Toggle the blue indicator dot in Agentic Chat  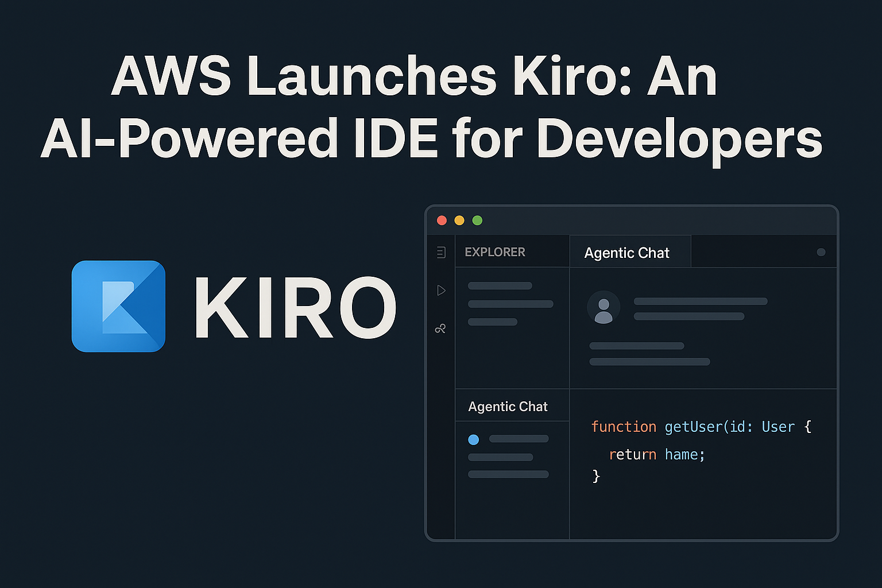474,439
